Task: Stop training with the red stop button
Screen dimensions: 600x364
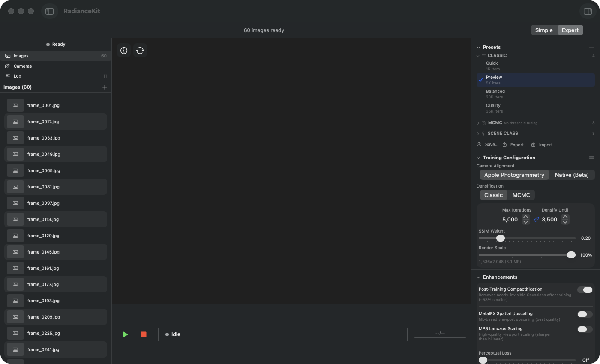Action: click(x=144, y=334)
